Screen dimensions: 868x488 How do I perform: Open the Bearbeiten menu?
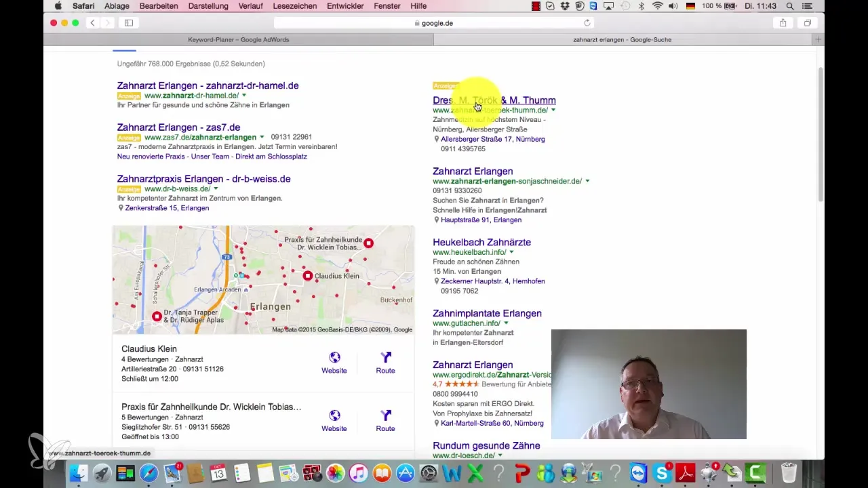159,6
